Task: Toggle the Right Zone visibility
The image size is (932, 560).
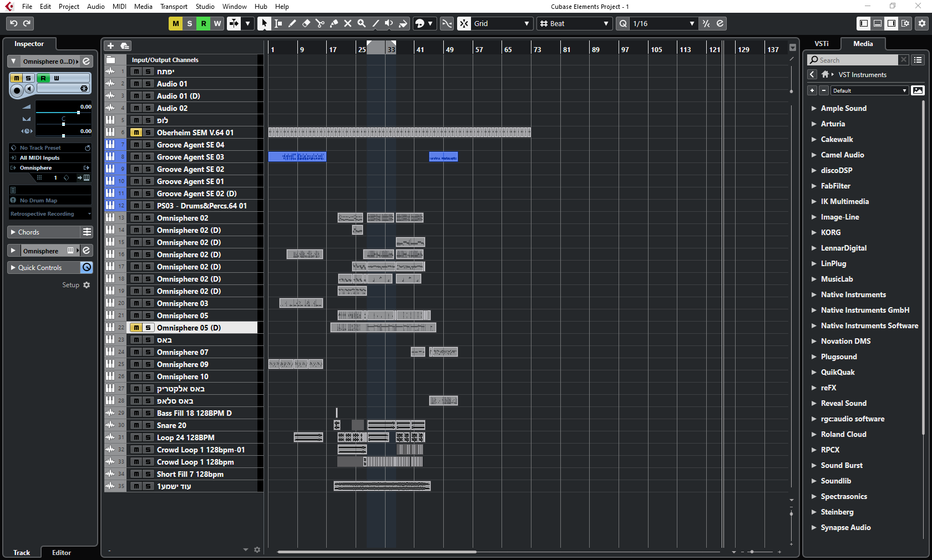Action: coord(892,23)
